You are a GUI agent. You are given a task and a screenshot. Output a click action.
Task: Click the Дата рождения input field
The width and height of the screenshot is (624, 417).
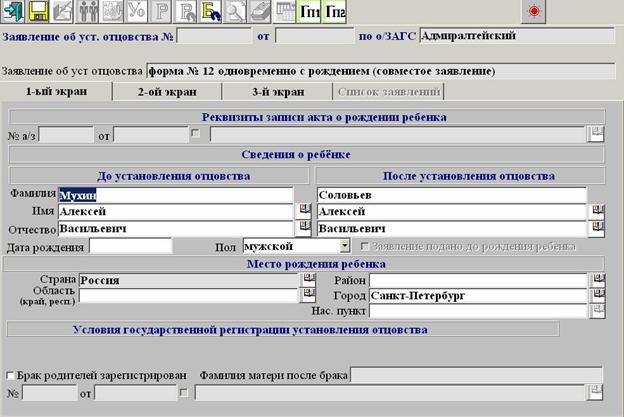pyautogui.click(x=131, y=246)
